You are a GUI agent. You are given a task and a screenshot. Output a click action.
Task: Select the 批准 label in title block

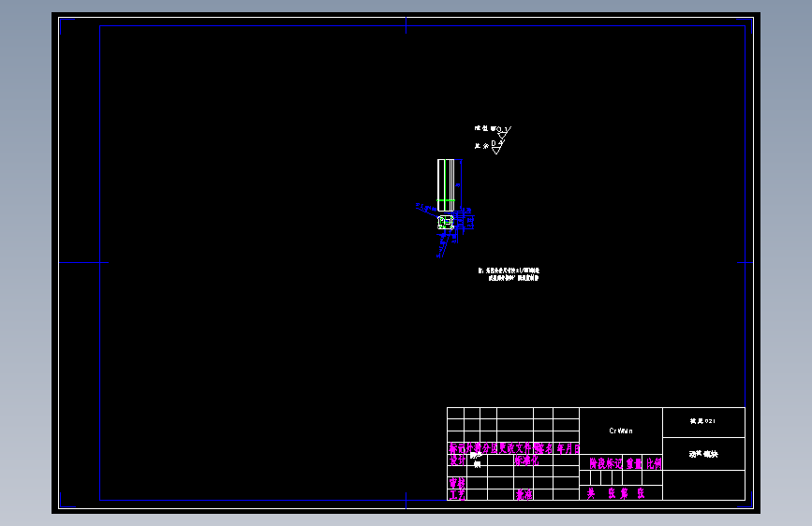524,495
